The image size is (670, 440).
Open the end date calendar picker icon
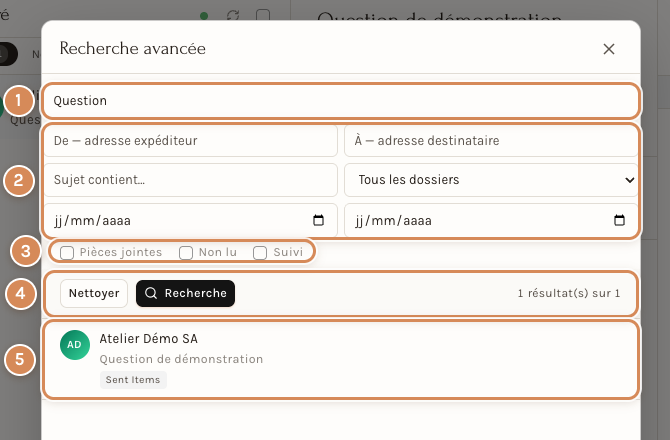click(x=619, y=220)
